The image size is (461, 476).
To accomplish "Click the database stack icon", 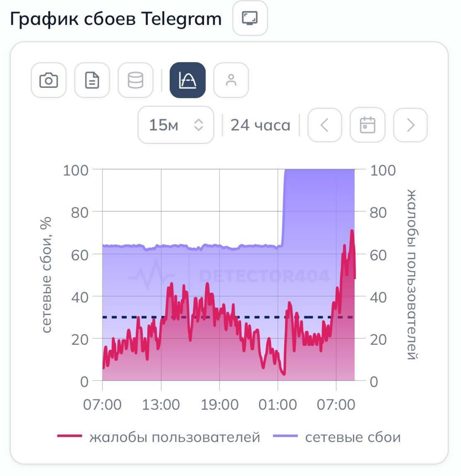I will 135,80.
